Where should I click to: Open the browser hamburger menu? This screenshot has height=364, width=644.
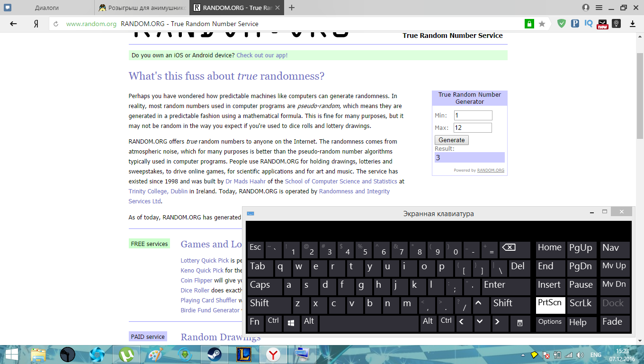click(x=599, y=7)
